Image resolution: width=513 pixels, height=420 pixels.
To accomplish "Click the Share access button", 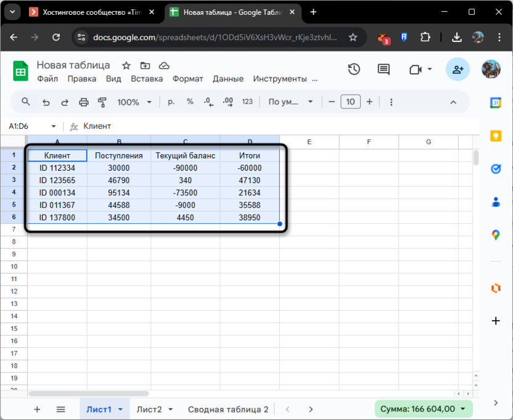I will pyautogui.click(x=458, y=70).
